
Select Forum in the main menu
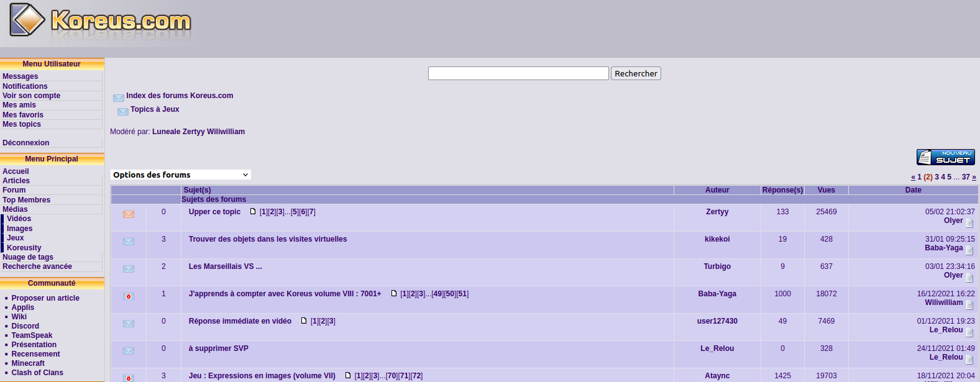(14, 190)
